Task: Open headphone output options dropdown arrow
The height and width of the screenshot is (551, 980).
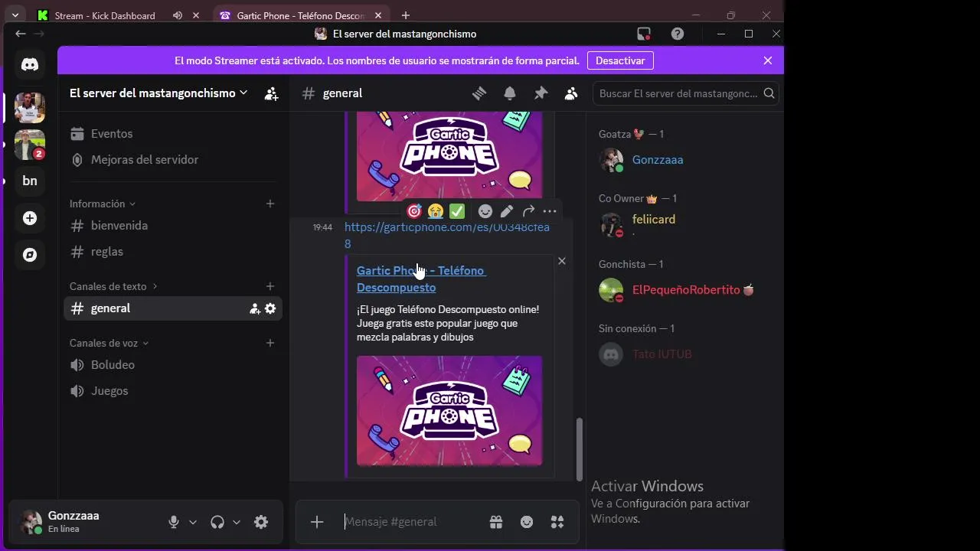Action: tap(237, 522)
